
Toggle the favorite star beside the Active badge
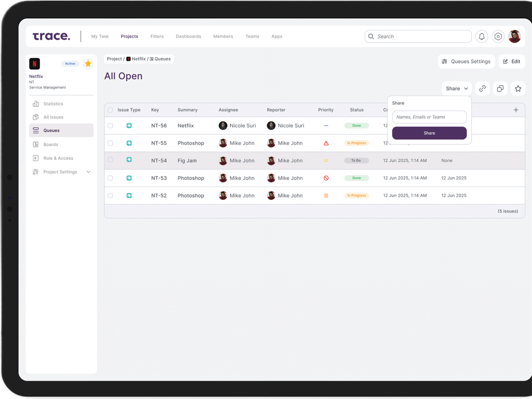(88, 64)
